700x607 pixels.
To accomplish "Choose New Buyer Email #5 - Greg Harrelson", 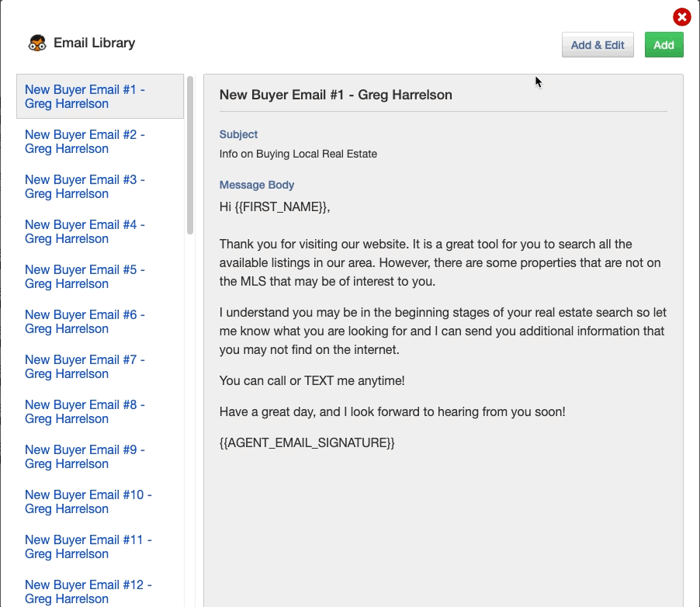I will point(85,276).
